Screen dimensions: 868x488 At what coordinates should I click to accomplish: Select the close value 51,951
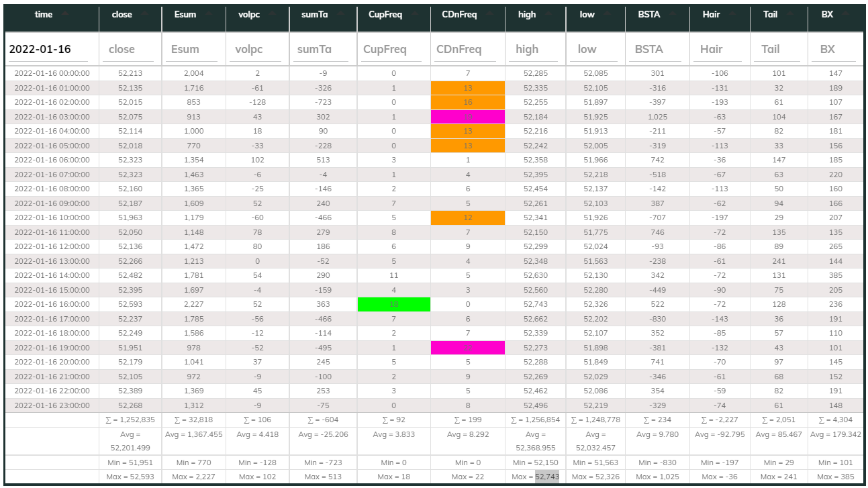(x=130, y=347)
